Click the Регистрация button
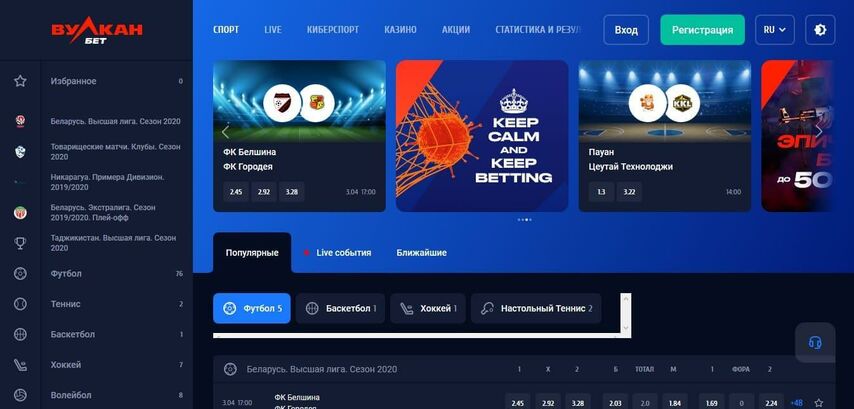Screen dimensions: 854x409 (703, 30)
